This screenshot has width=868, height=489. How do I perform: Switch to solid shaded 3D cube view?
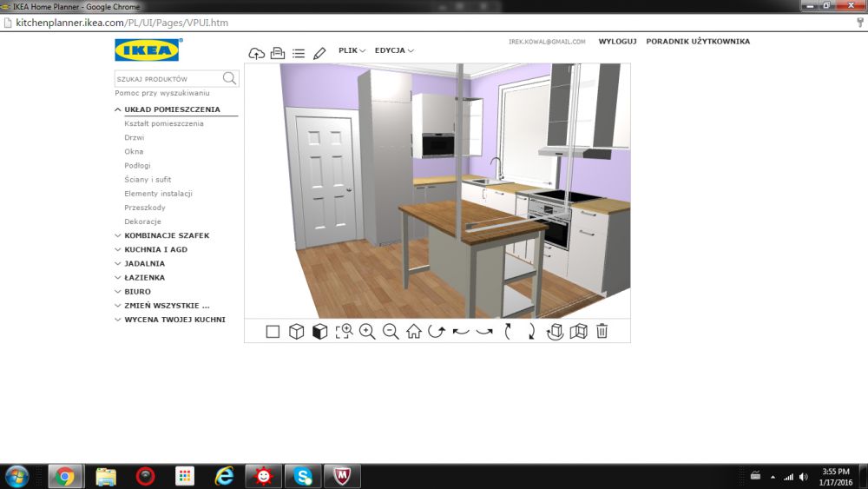pyautogui.click(x=320, y=331)
